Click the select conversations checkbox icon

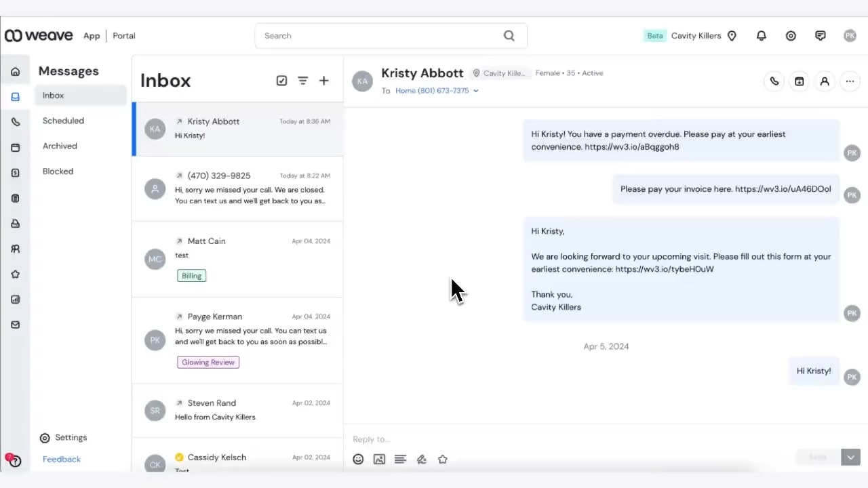[281, 81]
